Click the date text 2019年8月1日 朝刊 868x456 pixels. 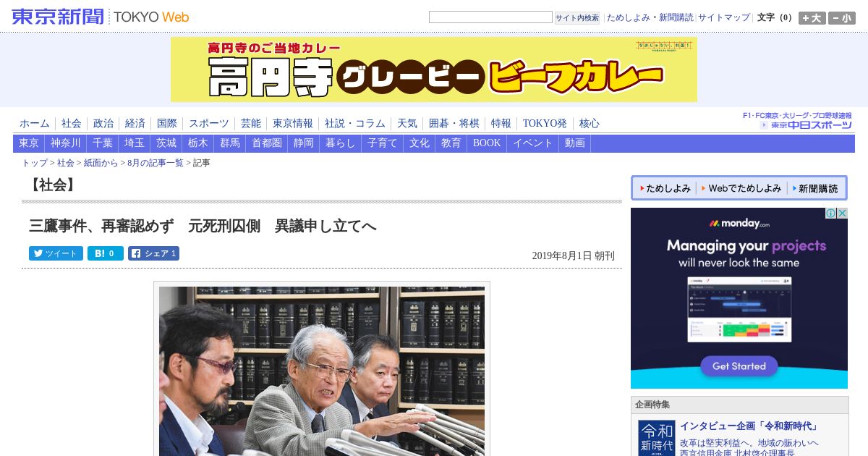tap(573, 256)
